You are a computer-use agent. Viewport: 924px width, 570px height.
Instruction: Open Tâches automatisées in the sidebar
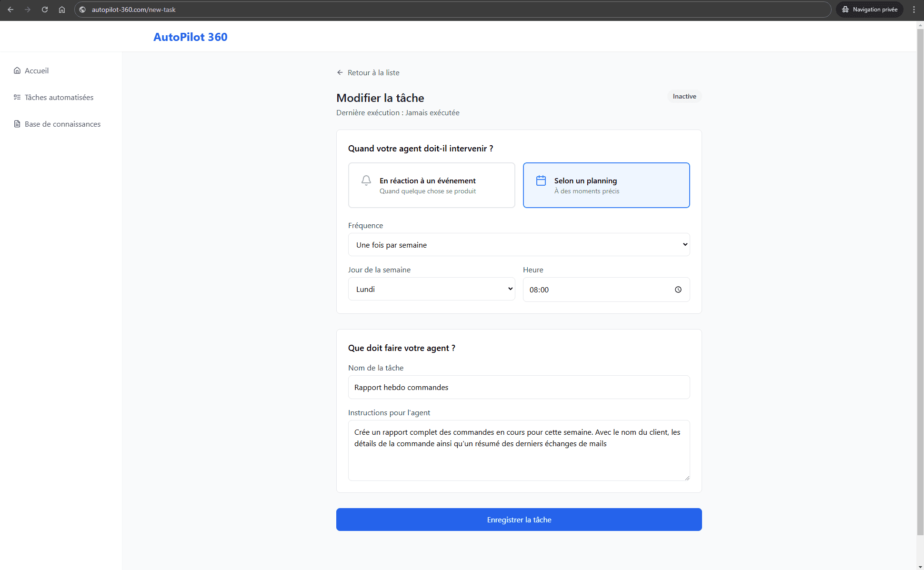click(59, 97)
